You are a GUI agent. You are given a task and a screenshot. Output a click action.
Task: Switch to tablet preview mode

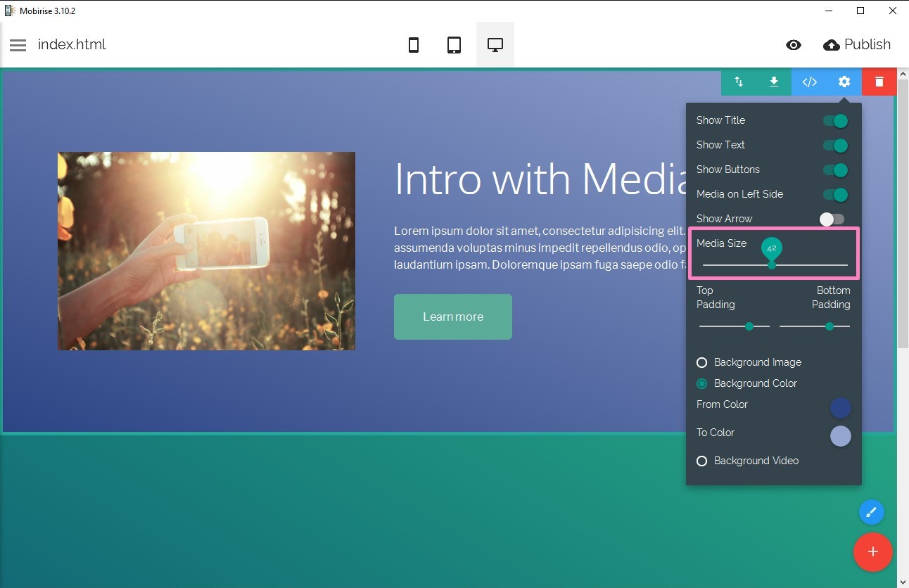(454, 45)
